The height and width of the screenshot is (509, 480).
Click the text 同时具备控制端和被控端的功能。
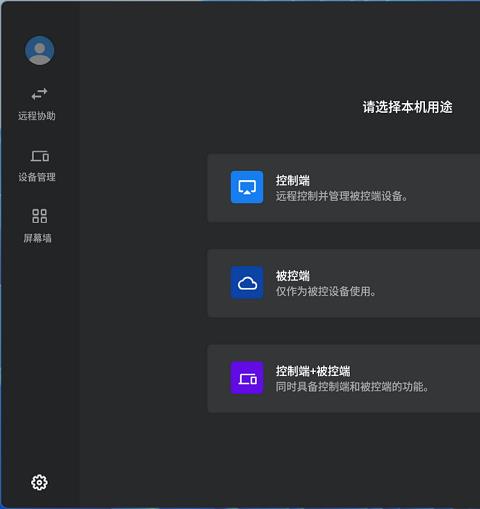pyautogui.click(x=352, y=387)
